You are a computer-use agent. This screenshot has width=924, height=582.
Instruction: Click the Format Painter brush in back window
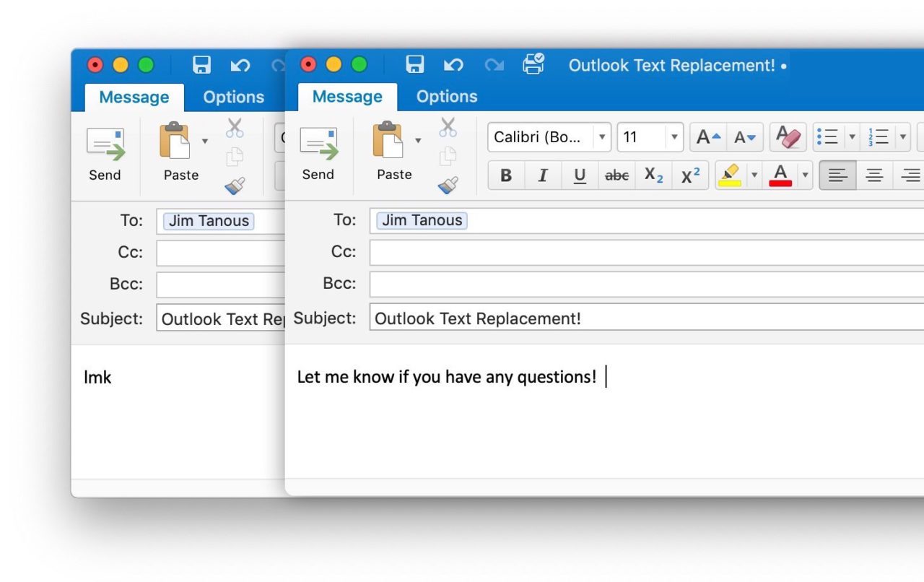coord(235,186)
